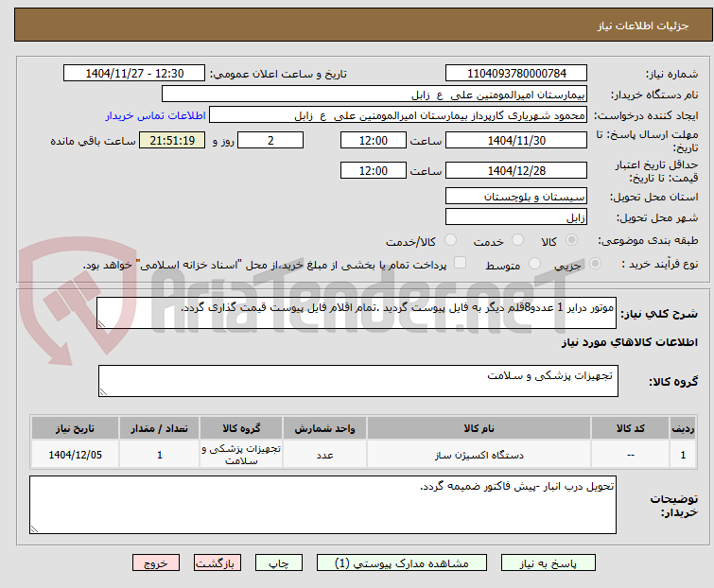Click the price validity hour field 12:00
The height and width of the screenshot is (588, 714).
[373, 170]
